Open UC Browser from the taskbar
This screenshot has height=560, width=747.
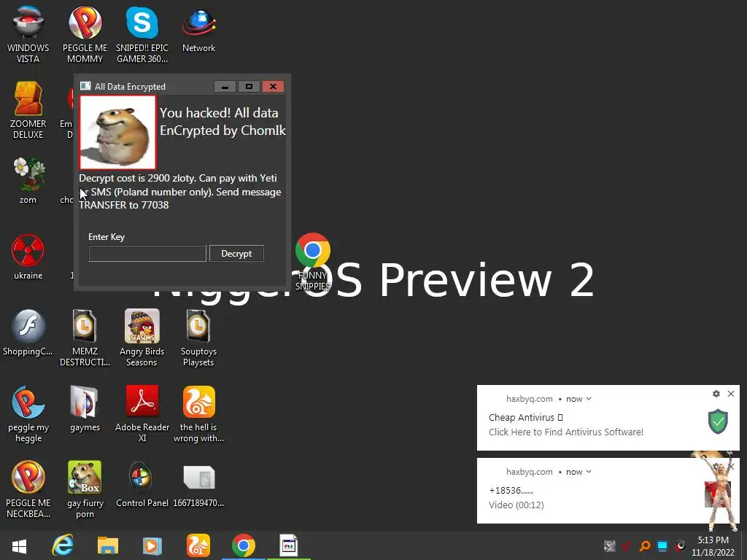pos(198,545)
